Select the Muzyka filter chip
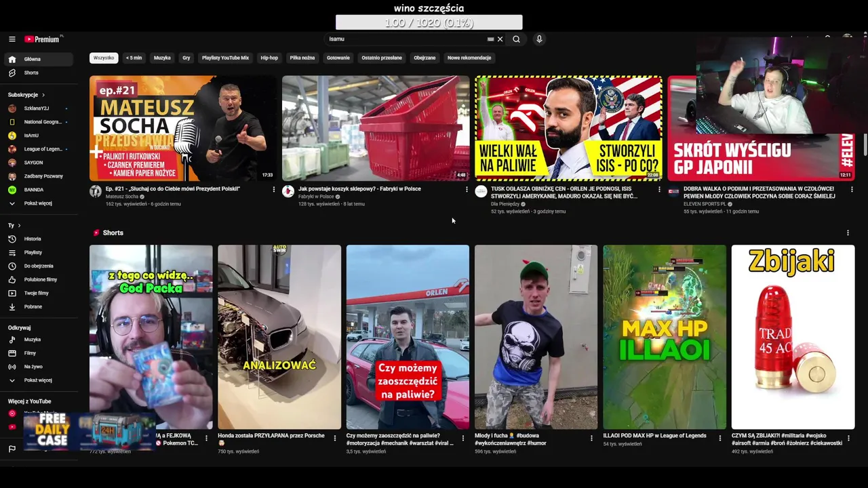Viewport: 868px width, 488px height. [162, 58]
